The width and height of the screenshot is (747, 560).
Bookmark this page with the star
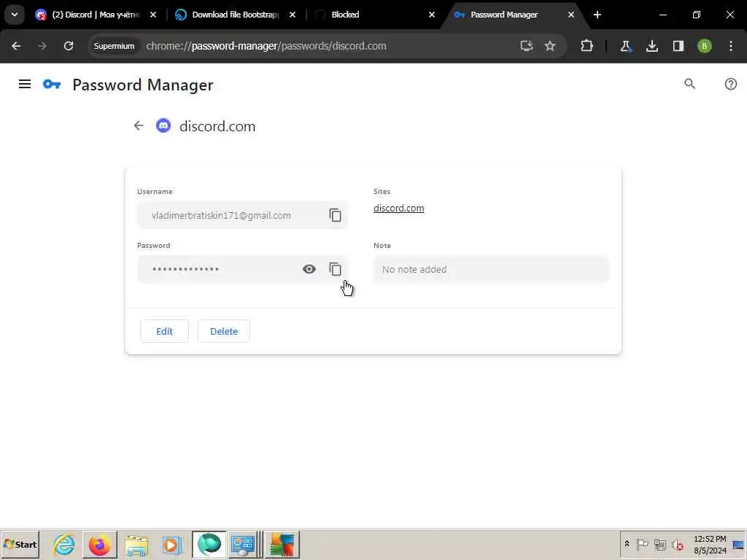[x=550, y=46]
